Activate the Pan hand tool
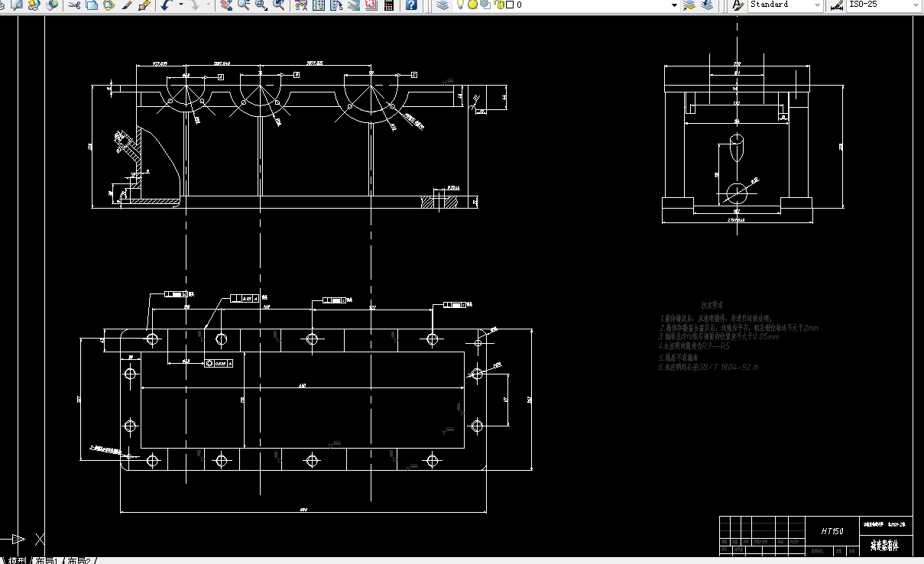Image resolution: width=924 pixels, height=564 pixels. click(225, 5)
